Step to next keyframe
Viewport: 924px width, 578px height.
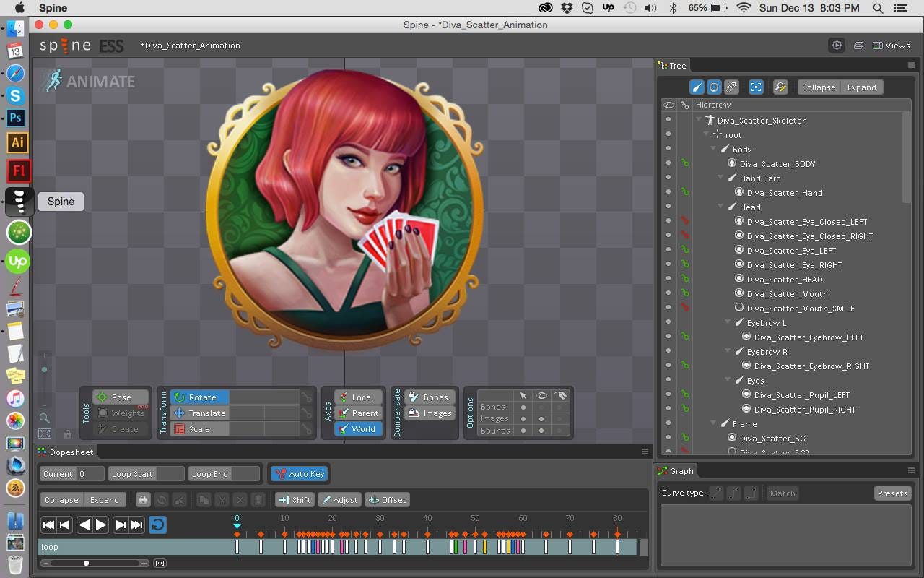(x=121, y=525)
